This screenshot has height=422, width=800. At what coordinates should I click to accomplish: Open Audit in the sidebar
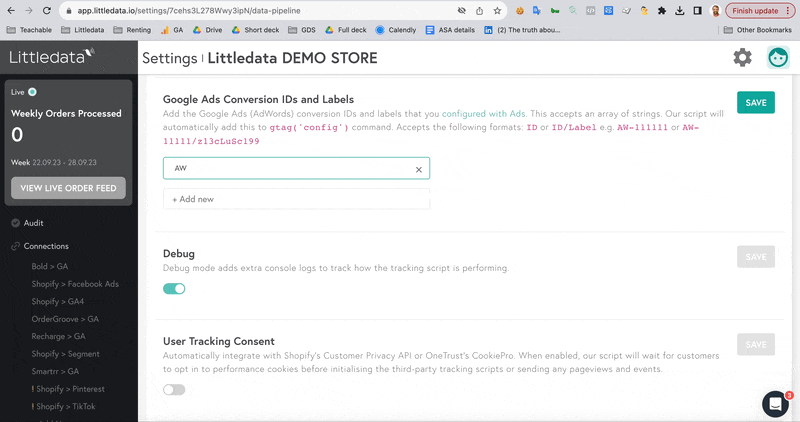pyautogui.click(x=33, y=223)
